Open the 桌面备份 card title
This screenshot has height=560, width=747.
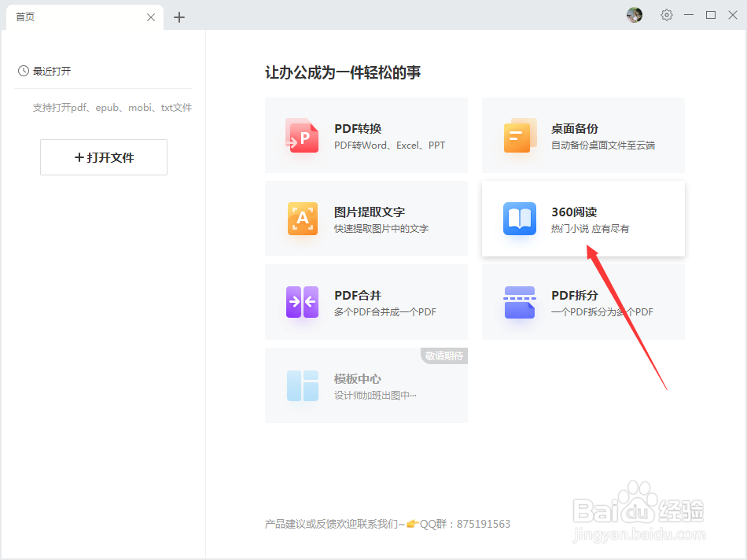coord(575,129)
